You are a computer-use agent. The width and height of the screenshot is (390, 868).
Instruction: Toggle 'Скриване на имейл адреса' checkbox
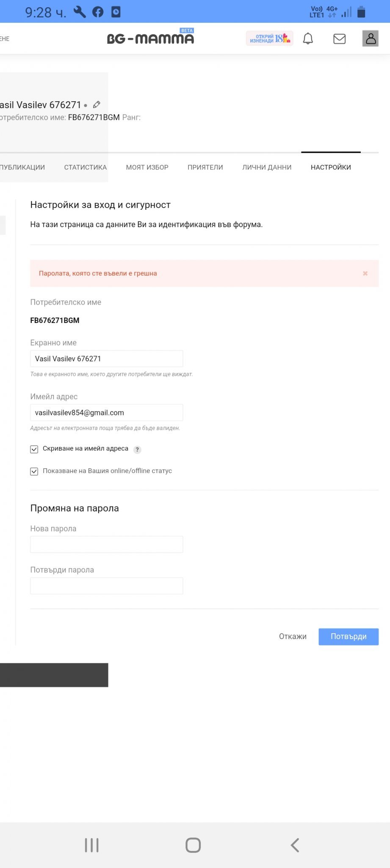[34, 449]
